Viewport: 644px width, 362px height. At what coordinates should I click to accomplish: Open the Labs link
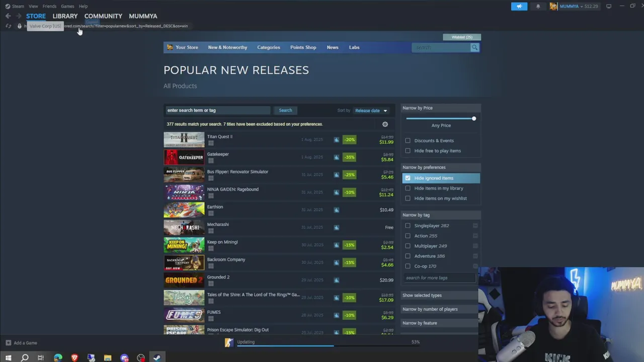click(x=354, y=47)
